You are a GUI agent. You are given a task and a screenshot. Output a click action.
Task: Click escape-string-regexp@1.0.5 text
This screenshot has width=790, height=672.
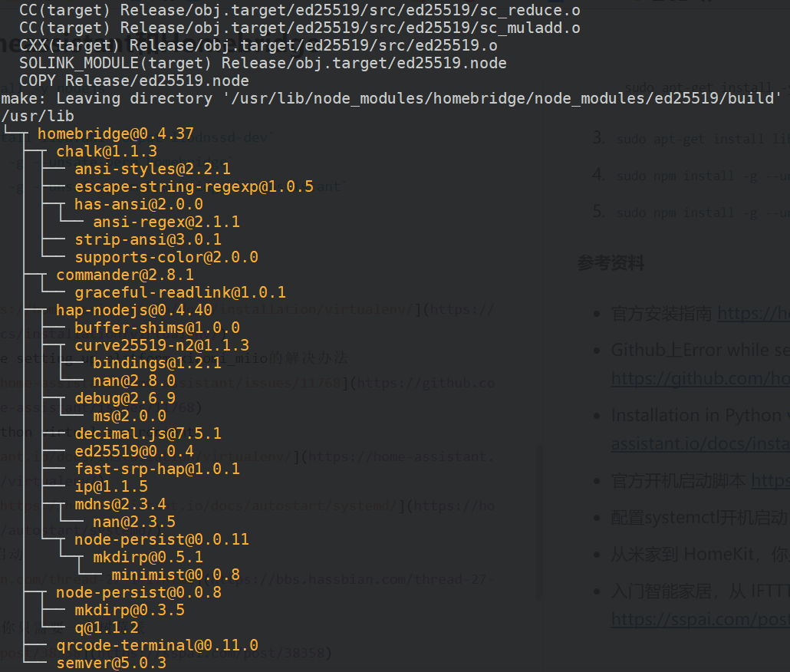(194, 186)
